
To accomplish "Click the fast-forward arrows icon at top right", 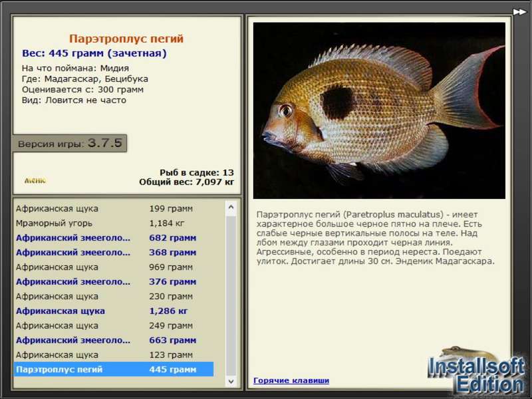I will click(519, 12).
